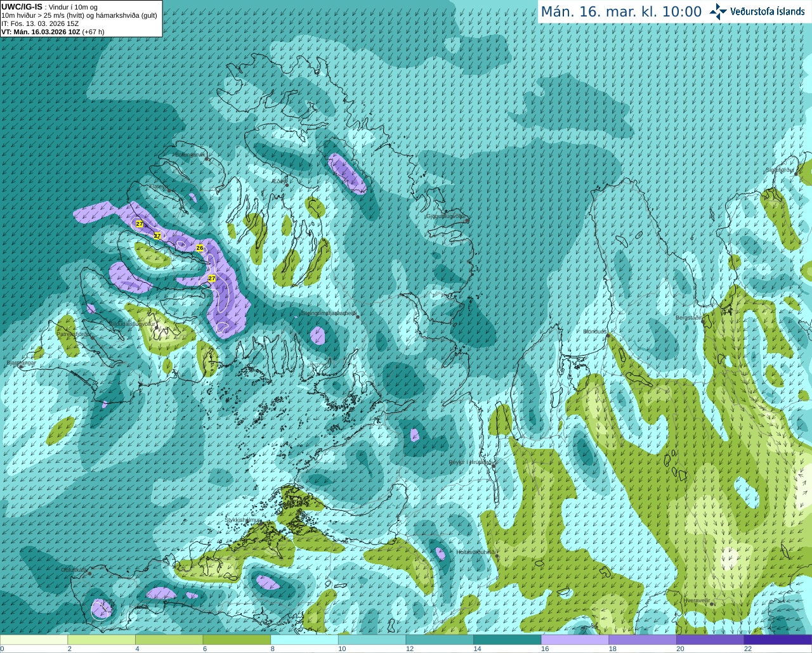Select the 14–16 m/s dark teal swatch
This screenshot has width=812, height=653.
[x=507, y=640]
